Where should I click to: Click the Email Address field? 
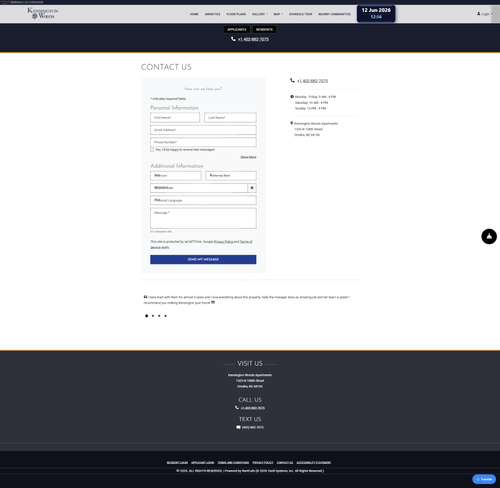203,130
